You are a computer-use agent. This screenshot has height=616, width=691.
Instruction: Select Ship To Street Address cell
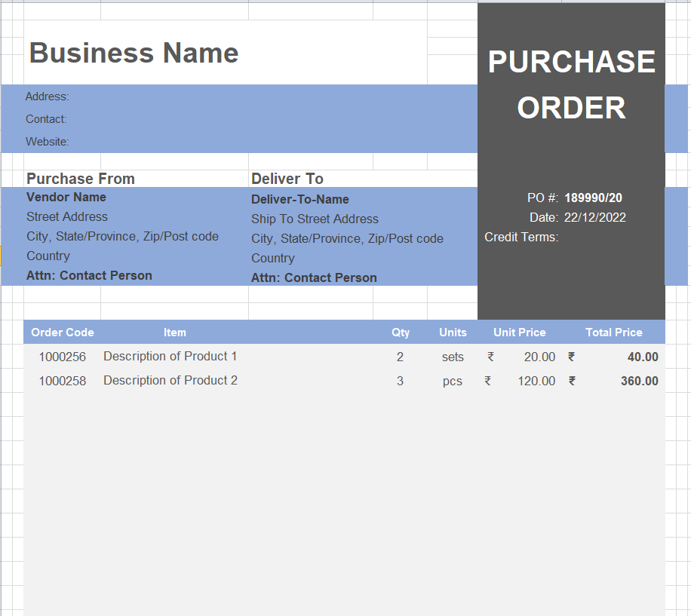click(x=315, y=219)
